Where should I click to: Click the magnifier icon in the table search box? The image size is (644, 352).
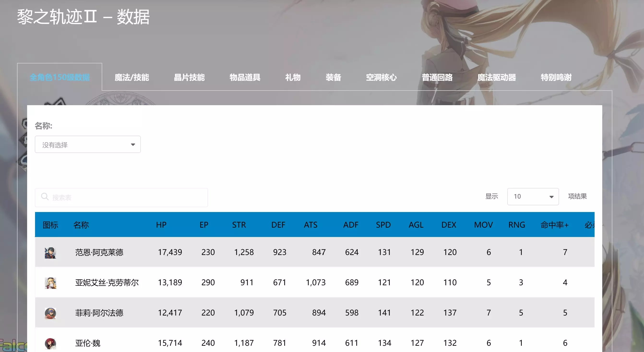pyautogui.click(x=45, y=197)
